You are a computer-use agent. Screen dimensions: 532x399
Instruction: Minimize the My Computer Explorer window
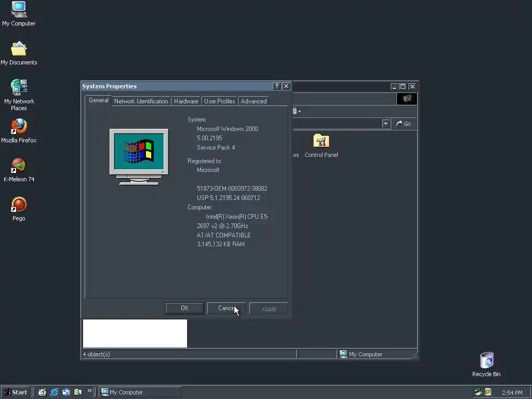[x=394, y=87]
